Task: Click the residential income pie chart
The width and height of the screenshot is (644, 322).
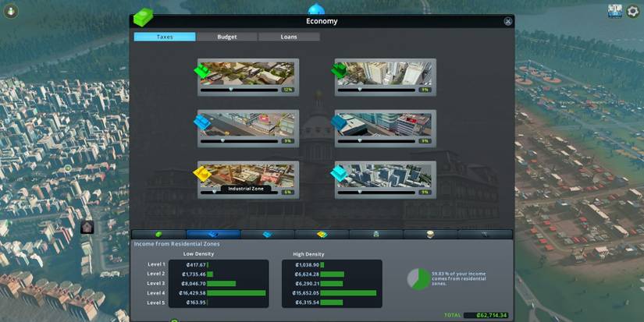Action: [419, 279]
